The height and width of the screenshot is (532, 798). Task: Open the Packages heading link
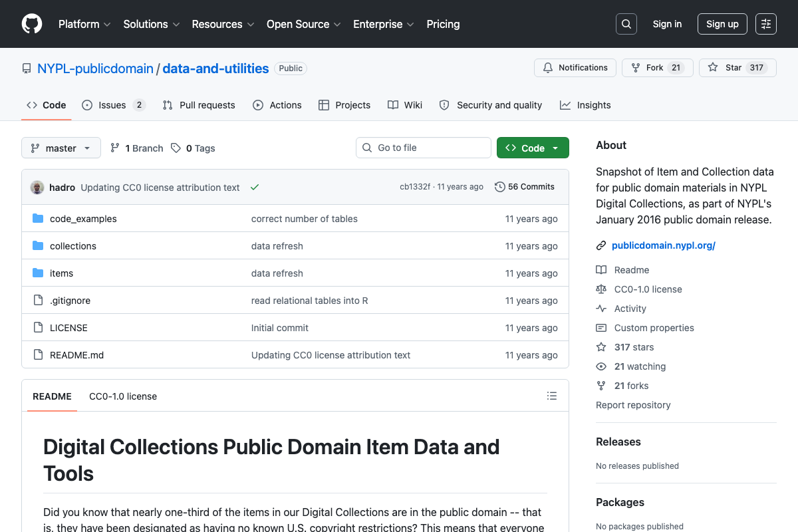coord(620,502)
